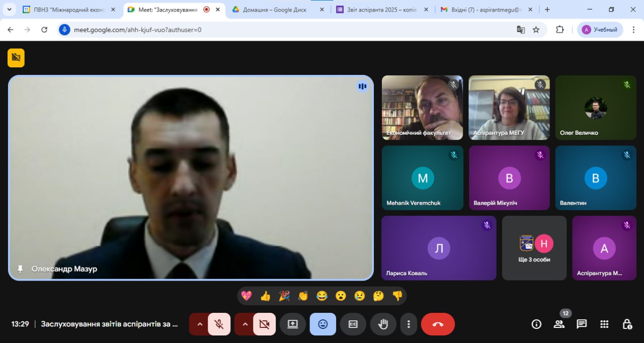
Task: Open meeting details info icon
Action: tap(536, 324)
